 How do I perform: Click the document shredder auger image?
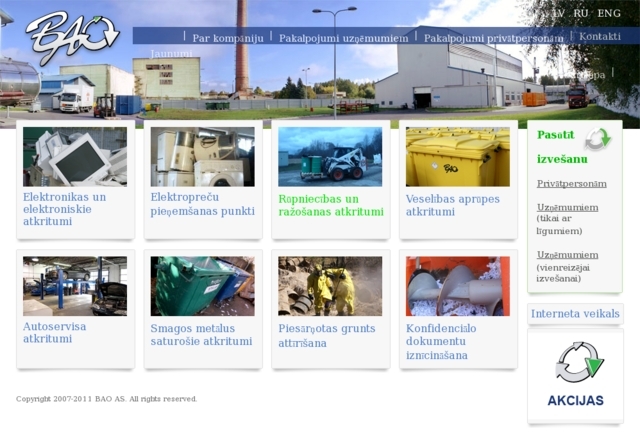pos(457,286)
